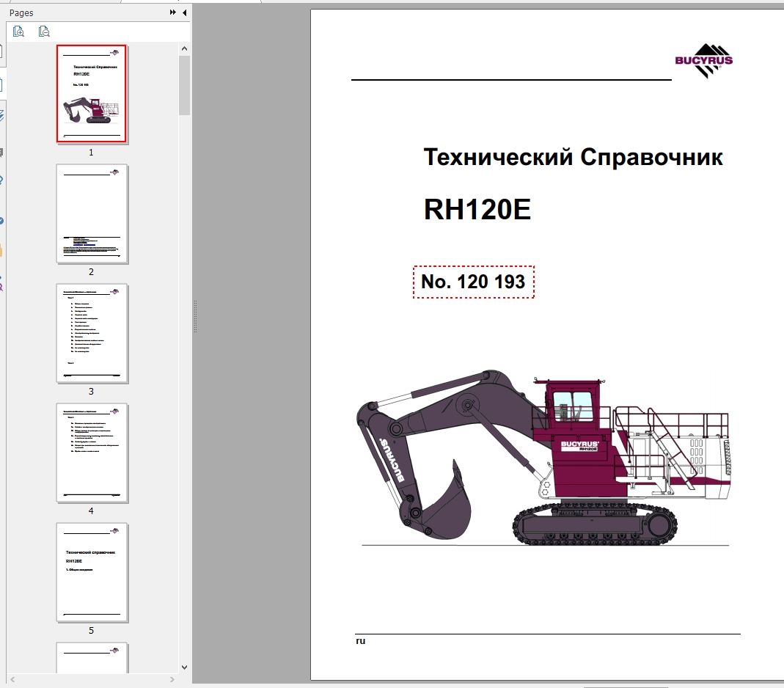Click the scroll-up arrow in thumbnail pane
This screenshot has width=784, height=688.
pyautogui.click(x=184, y=47)
